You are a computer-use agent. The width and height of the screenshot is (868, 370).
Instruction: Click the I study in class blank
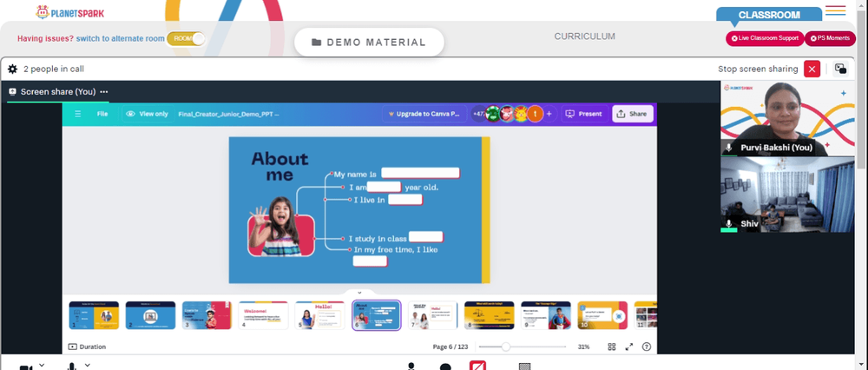425,237
